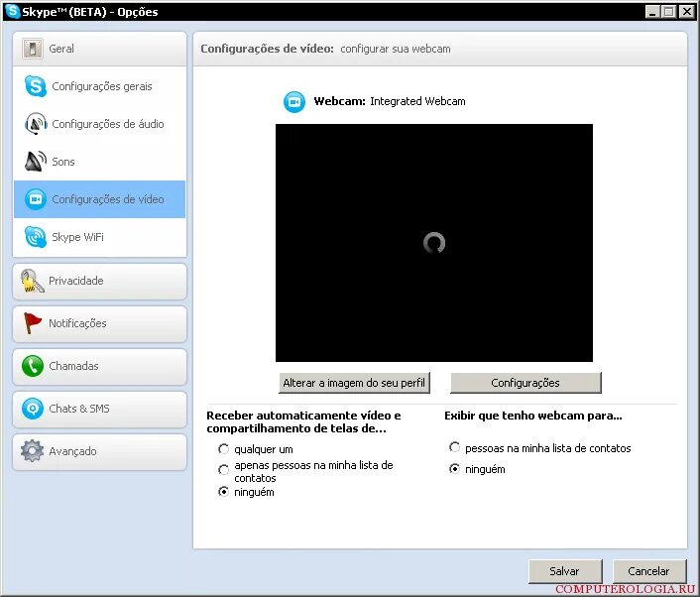This screenshot has width=700, height=597.
Task: Click the headset icon for audio settings
Action: pyautogui.click(x=36, y=124)
